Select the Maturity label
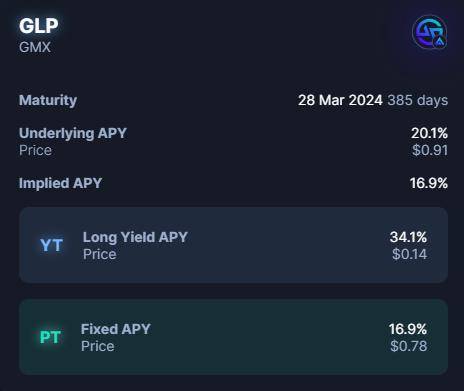Screen dimensions: 464x391 [x=48, y=100]
